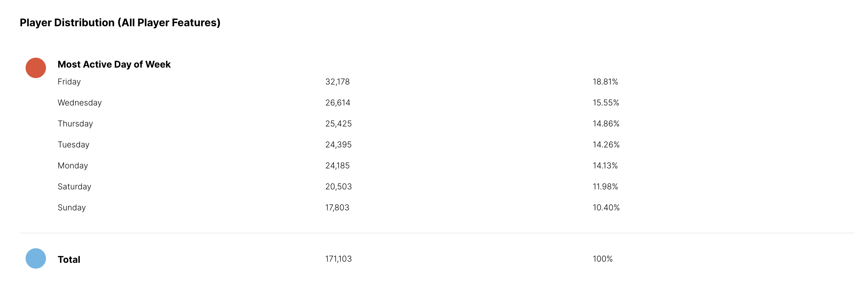The height and width of the screenshot is (303, 868).
Task: Click the Tuesday row label
Action: pos(74,145)
